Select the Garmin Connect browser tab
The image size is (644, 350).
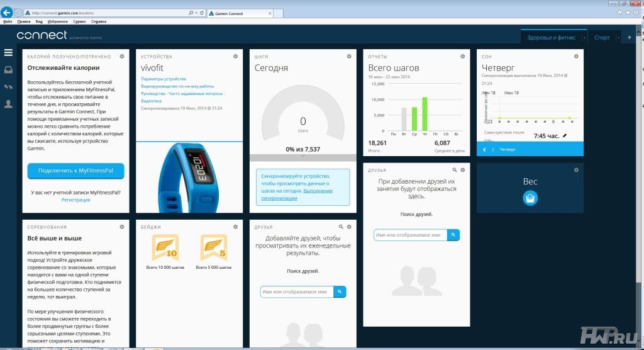coord(240,13)
